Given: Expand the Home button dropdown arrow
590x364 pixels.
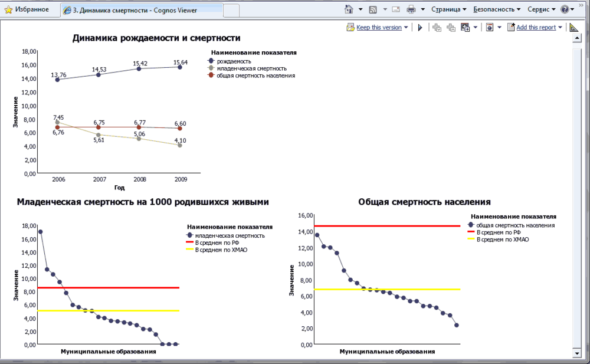Looking at the screenshot, I should (360, 9).
